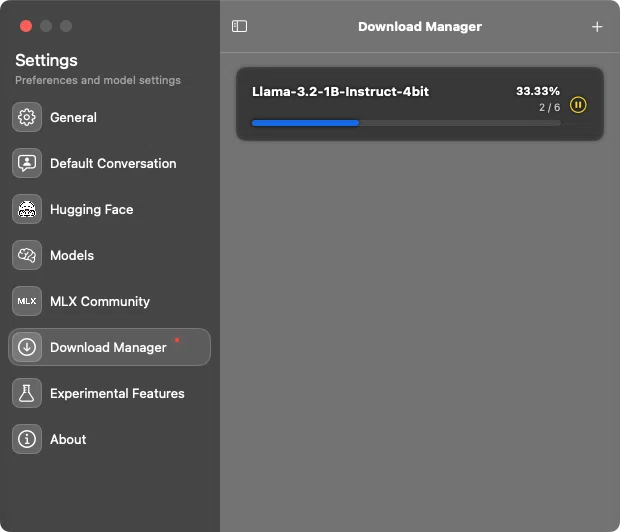Pause the Llama-3.2-1B-Instruct-4bit download
The height and width of the screenshot is (532, 620).
[578, 105]
